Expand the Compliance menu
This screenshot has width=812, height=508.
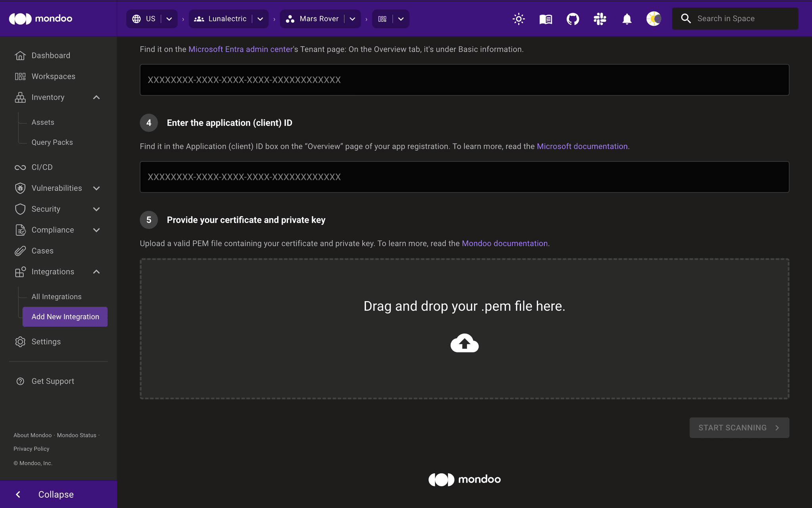pos(96,230)
